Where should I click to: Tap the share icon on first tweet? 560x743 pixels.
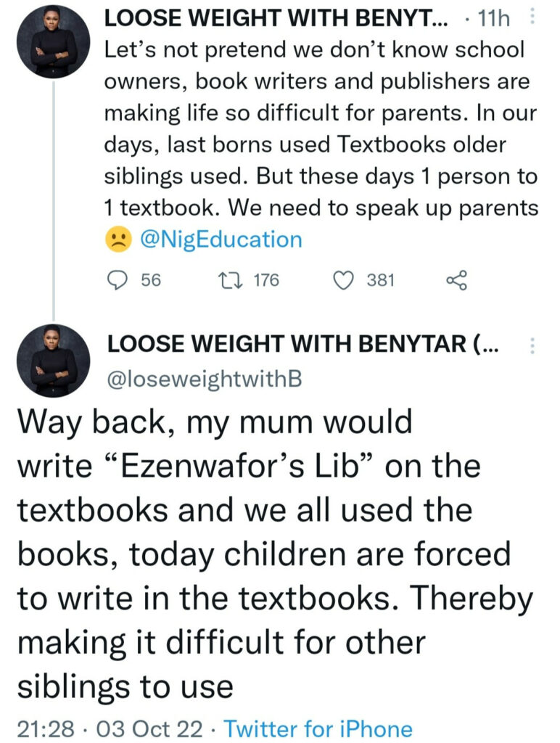click(456, 280)
